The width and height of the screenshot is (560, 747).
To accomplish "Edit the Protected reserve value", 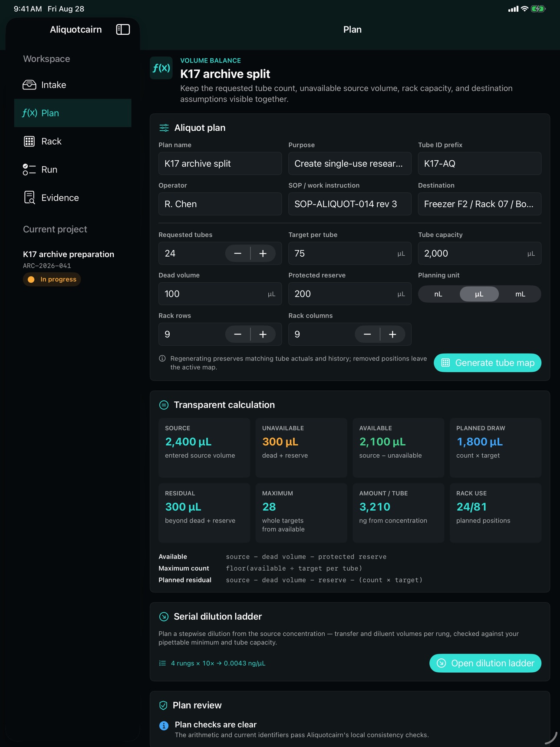I will [x=350, y=294].
